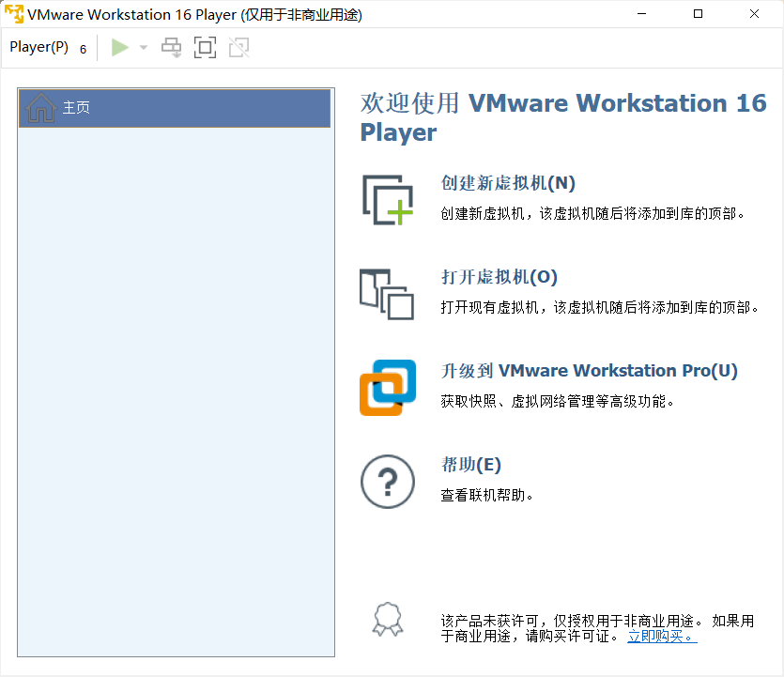Open 帮助(E) link

(470, 465)
